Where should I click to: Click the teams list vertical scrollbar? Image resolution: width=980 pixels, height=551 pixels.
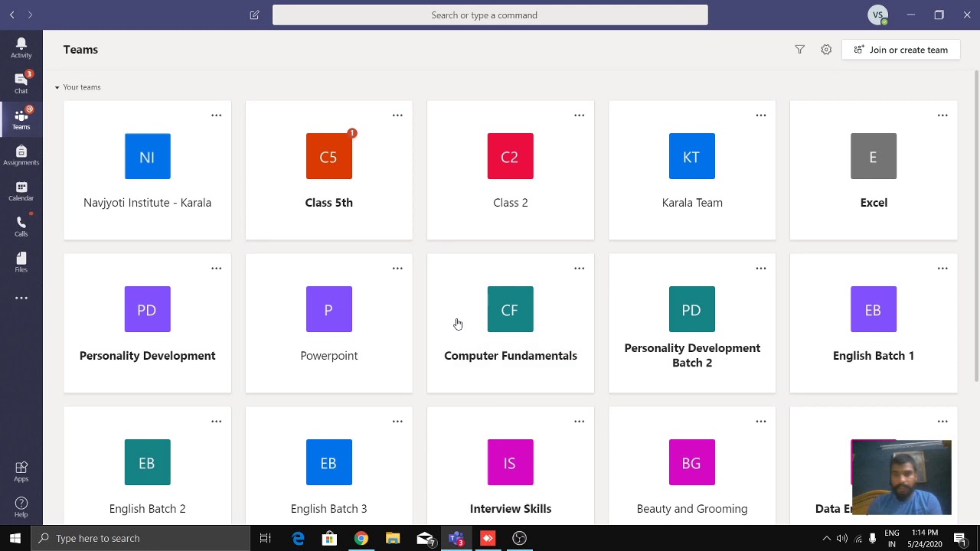976,226
